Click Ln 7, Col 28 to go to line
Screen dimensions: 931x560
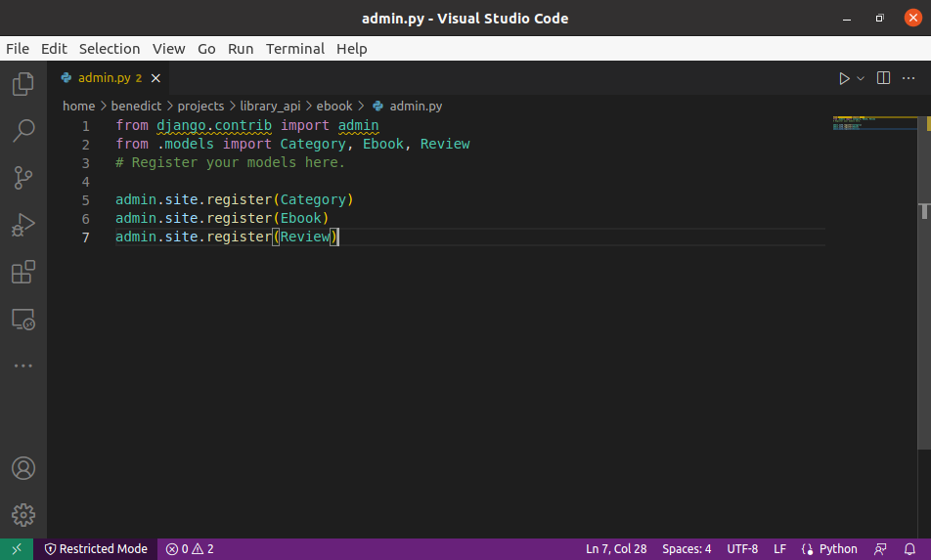coord(616,549)
